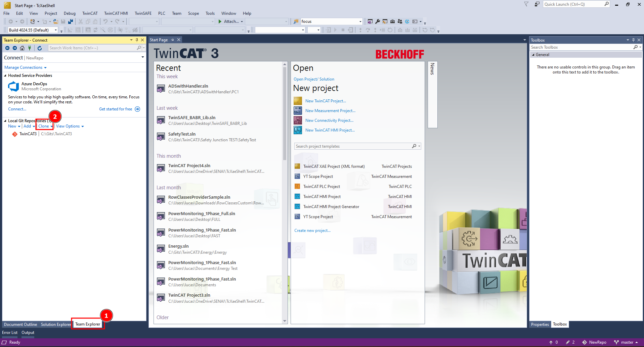Click the green Manage Connections plug icon

[x=30, y=48]
